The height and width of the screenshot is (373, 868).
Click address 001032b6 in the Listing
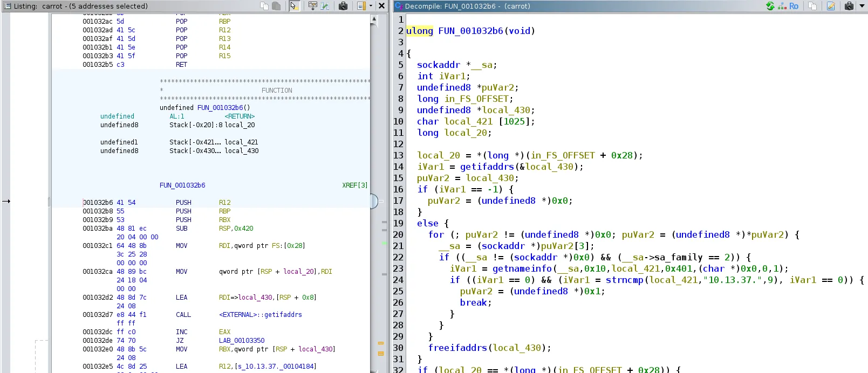(x=98, y=202)
